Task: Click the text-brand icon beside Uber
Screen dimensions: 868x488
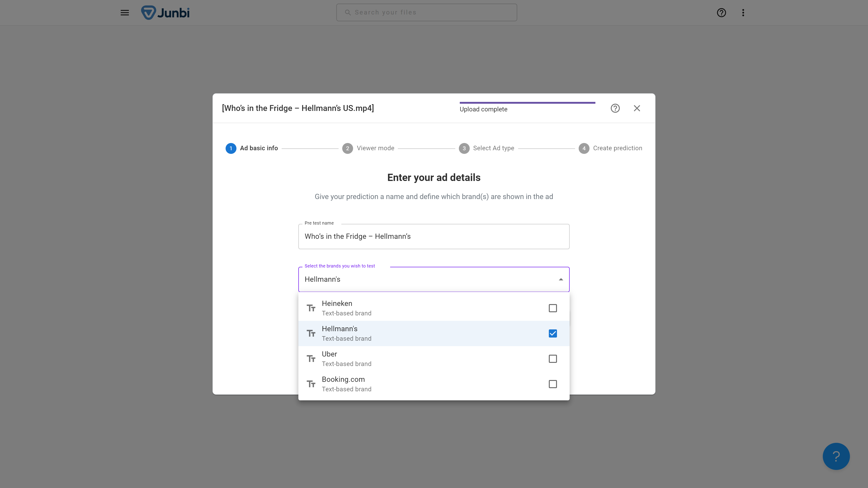Action: pos(311,358)
